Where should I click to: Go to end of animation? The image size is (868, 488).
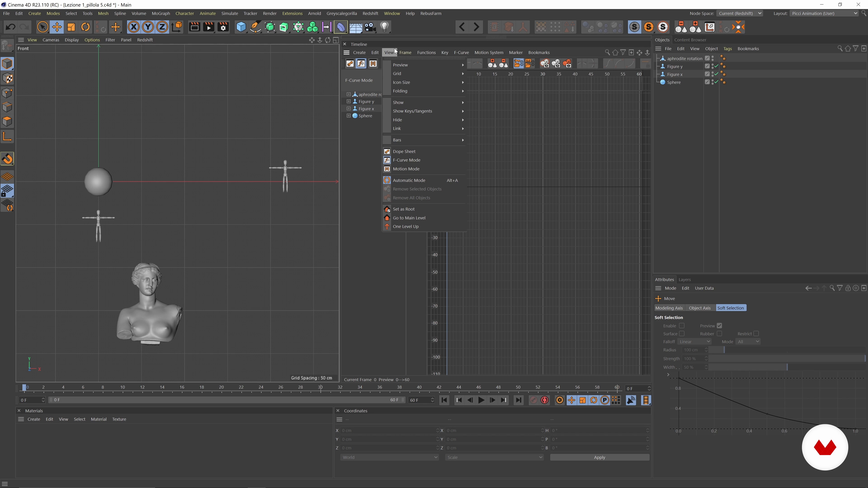(518, 400)
